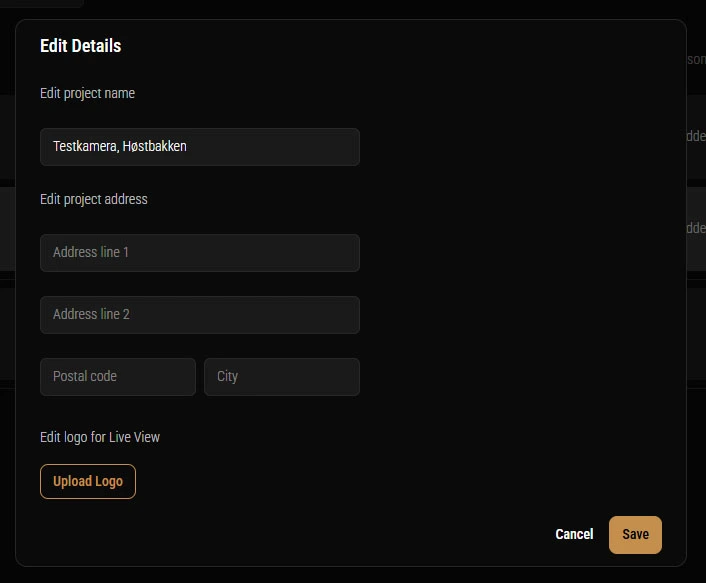Image resolution: width=706 pixels, height=583 pixels.
Task: Click the "Edit logo for Live View" label
Action: [x=99, y=437]
